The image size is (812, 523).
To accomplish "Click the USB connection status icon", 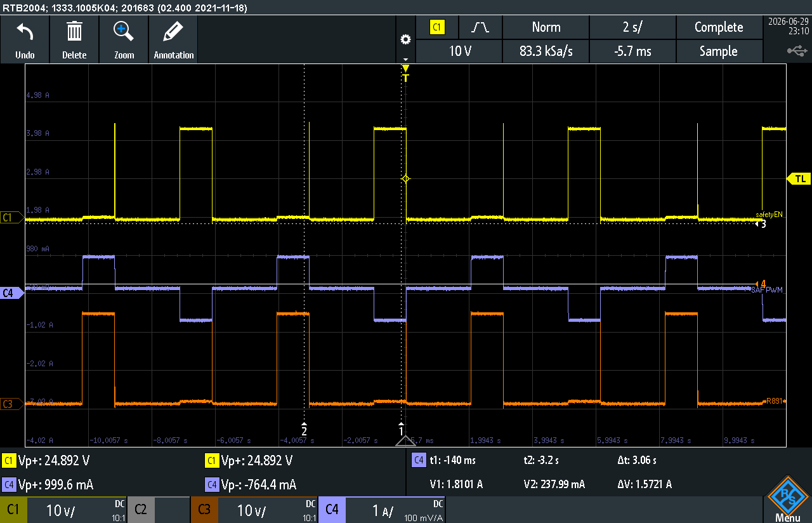I will (797, 50).
